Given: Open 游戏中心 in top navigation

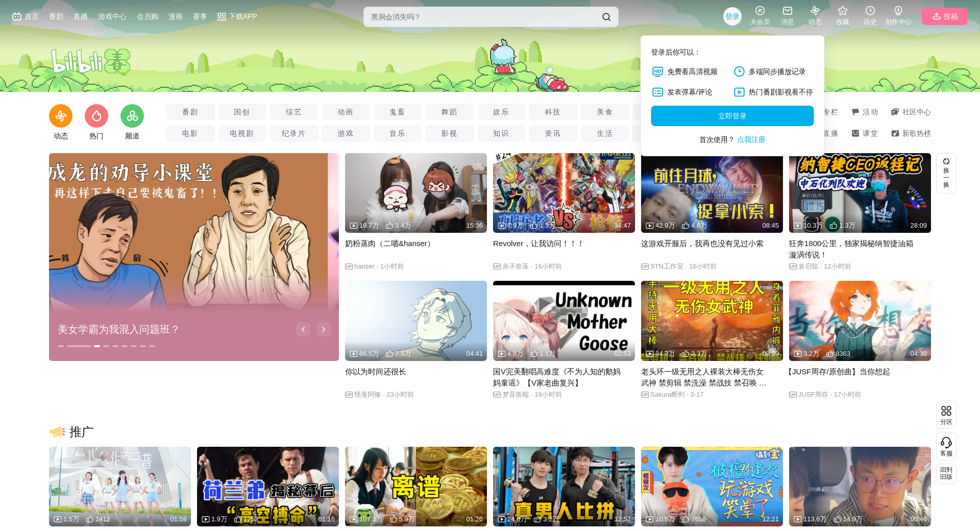Looking at the screenshot, I should coord(112,16).
